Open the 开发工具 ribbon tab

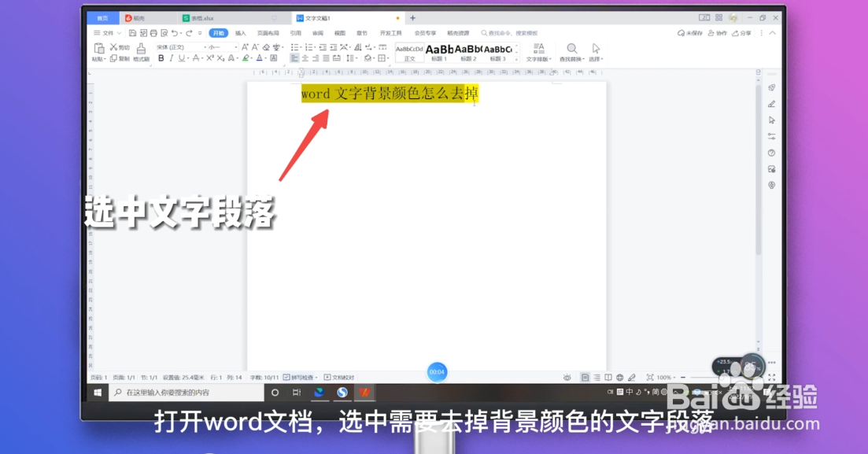coord(391,33)
